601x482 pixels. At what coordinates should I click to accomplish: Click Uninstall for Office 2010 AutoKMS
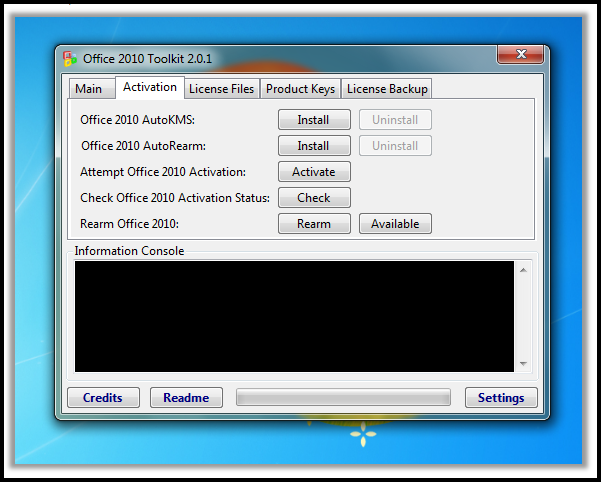(395, 120)
